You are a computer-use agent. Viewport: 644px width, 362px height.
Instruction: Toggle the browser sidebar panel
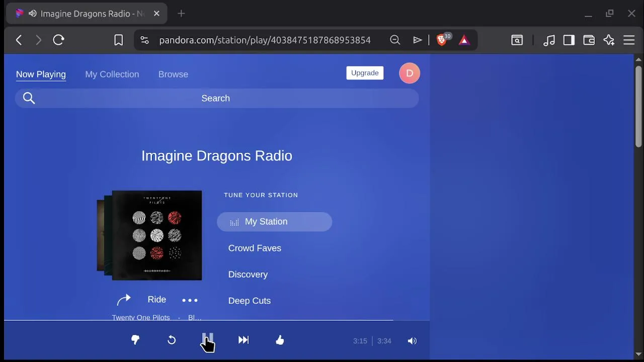[x=569, y=40]
